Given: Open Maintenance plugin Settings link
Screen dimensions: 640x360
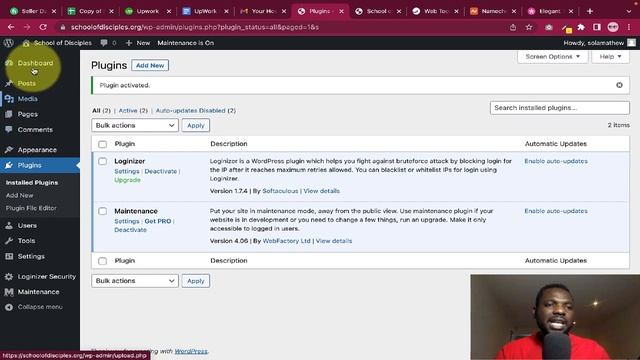Looking at the screenshot, I should coord(127,221).
